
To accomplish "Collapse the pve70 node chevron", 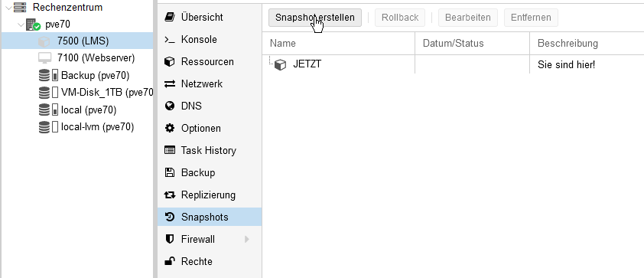I will pos(21,25).
